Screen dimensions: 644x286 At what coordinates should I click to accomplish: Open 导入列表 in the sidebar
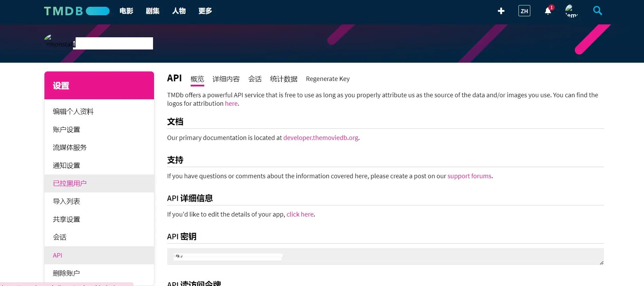(99, 201)
